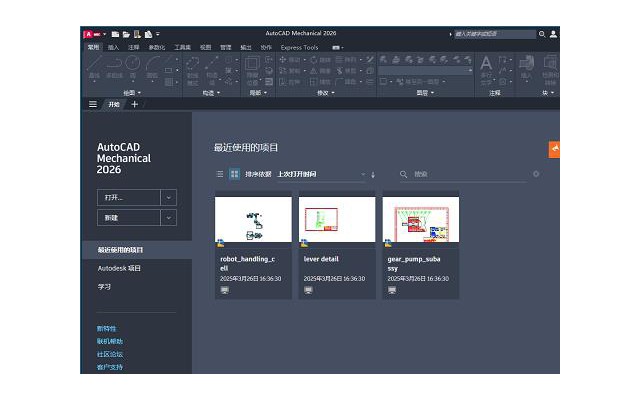Expand the 绘图 panel title

(x=132, y=93)
